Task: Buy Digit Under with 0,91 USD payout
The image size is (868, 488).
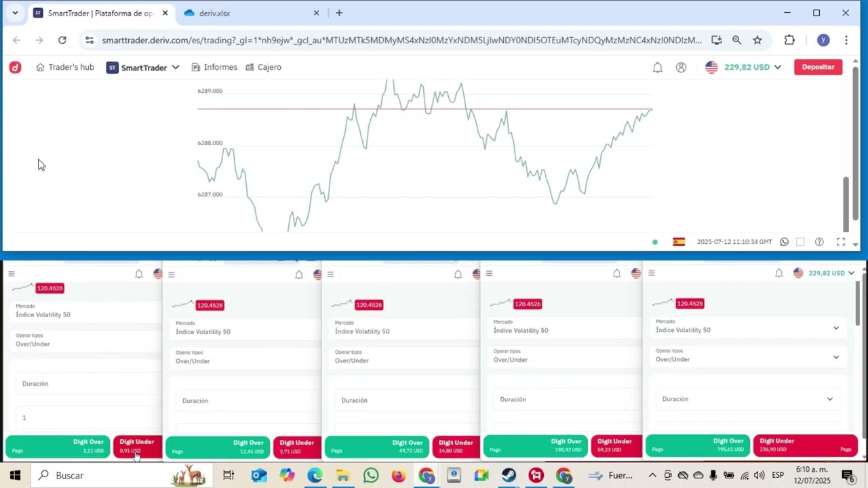Action: click(138, 446)
